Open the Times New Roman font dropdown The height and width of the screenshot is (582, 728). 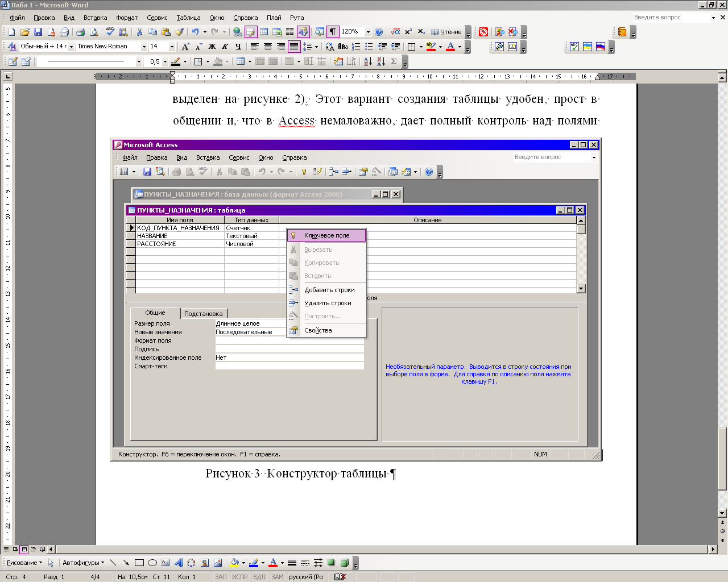click(x=144, y=47)
